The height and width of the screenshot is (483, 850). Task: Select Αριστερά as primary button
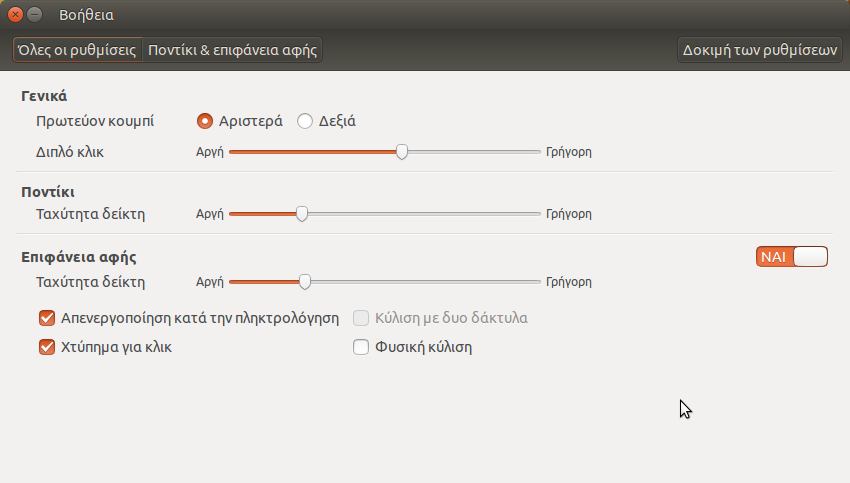tap(205, 121)
